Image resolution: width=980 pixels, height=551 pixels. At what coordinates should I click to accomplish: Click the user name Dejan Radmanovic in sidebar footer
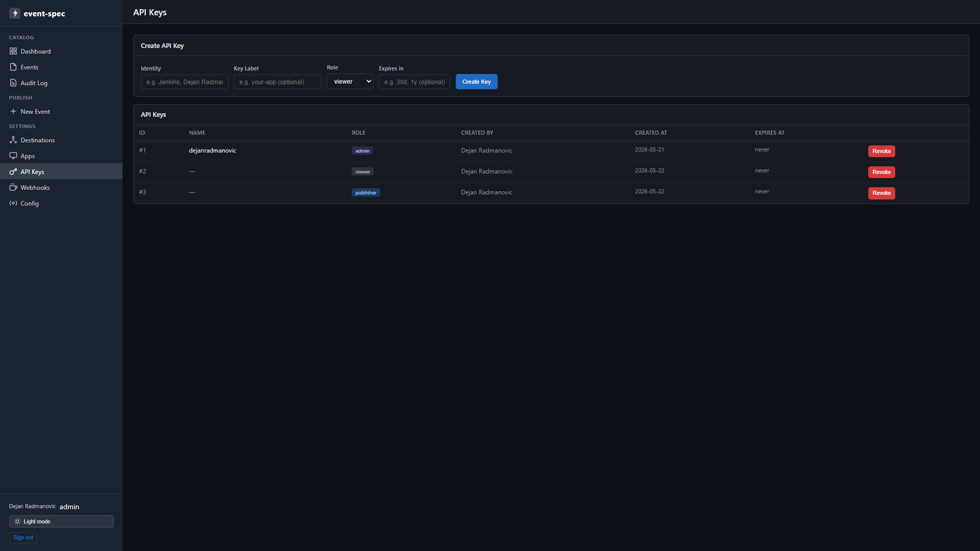pyautogui.click(x=32, y=507)
